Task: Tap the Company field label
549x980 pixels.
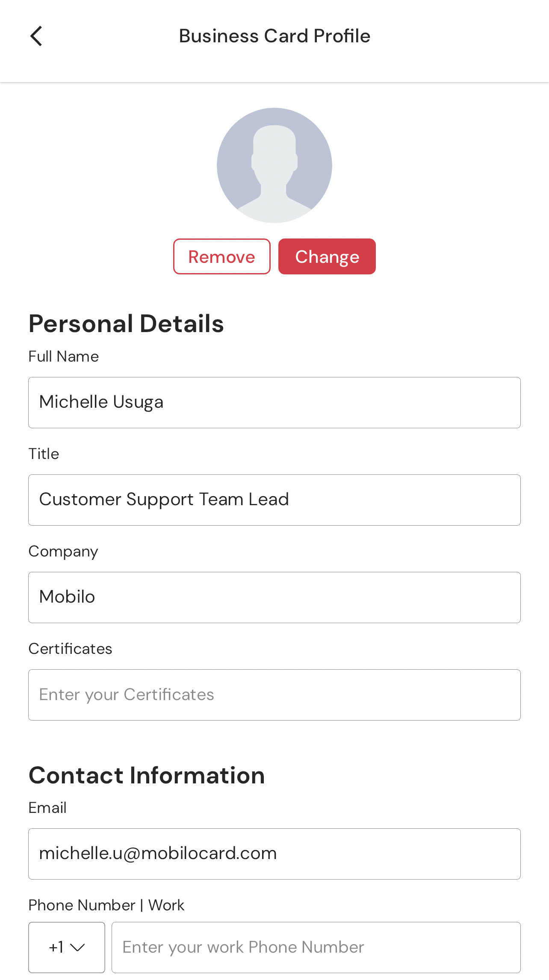Action: (x=63, y=551)
